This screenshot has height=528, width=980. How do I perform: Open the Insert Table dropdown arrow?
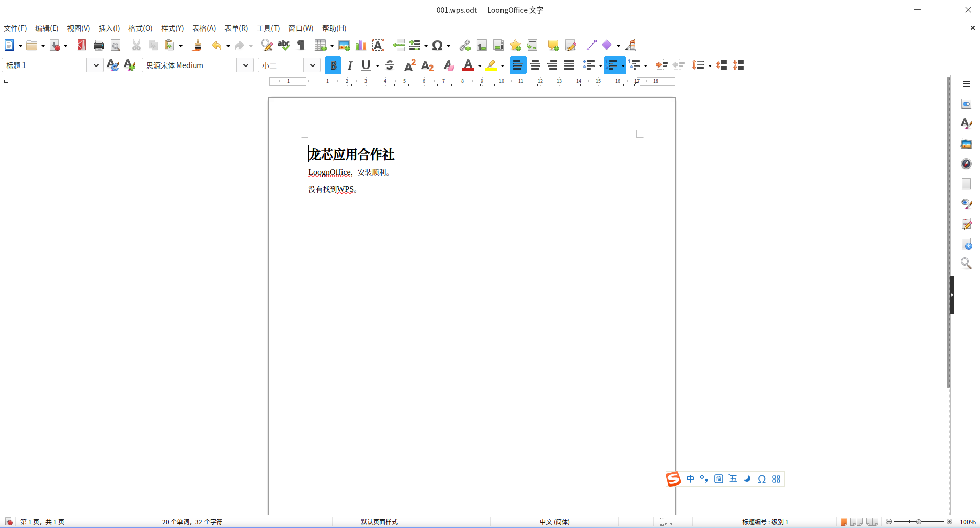332,46
